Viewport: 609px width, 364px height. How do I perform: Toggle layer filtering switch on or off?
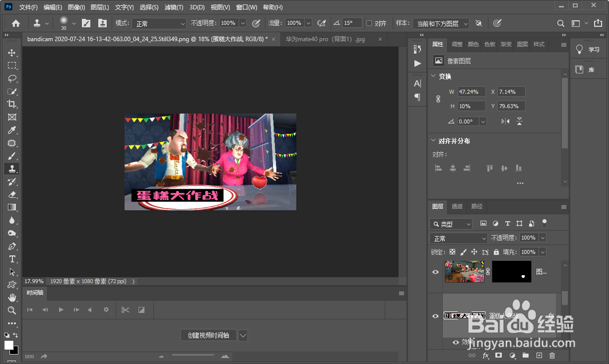[544, 224]
